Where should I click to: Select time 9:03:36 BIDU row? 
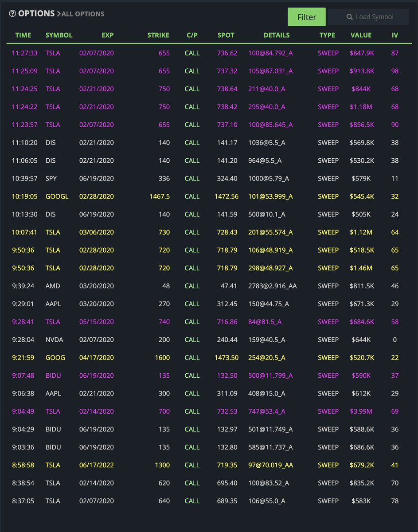point(23,447)
